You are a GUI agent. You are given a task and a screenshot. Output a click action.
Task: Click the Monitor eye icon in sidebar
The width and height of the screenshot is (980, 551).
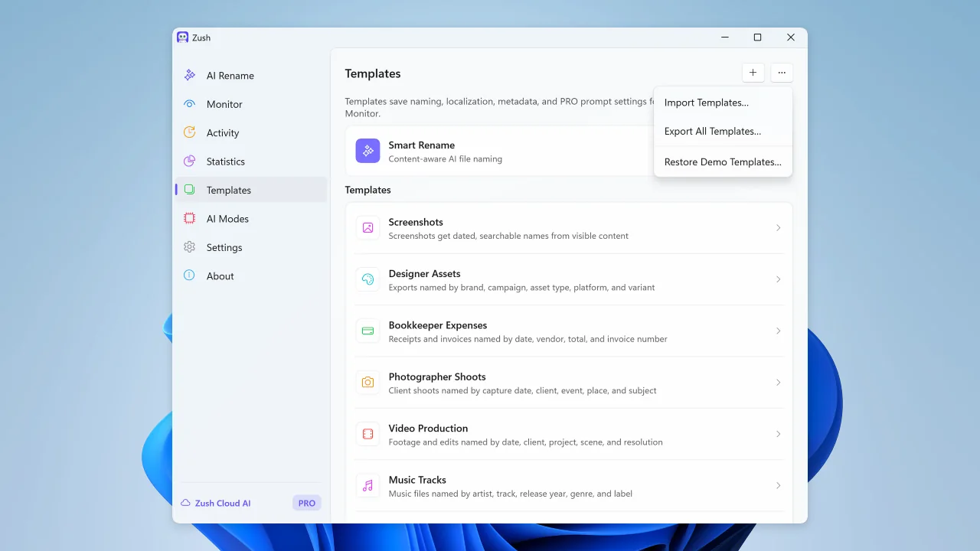pos(189,104)
